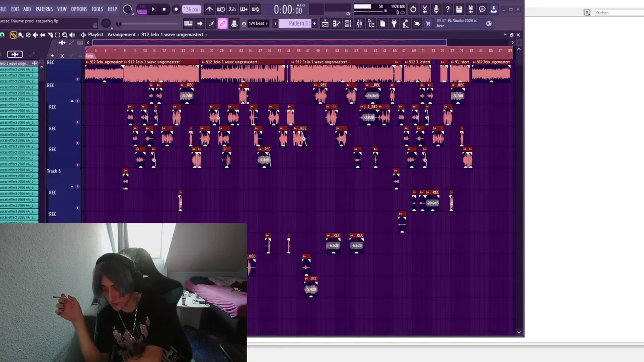
Task: Open the Piano roll view
Action: 337,23
